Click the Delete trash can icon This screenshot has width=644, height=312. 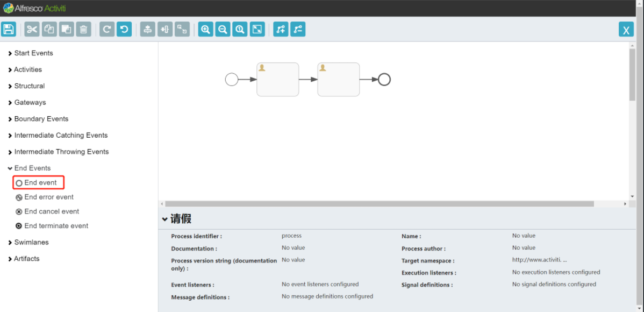pos(83,29)
